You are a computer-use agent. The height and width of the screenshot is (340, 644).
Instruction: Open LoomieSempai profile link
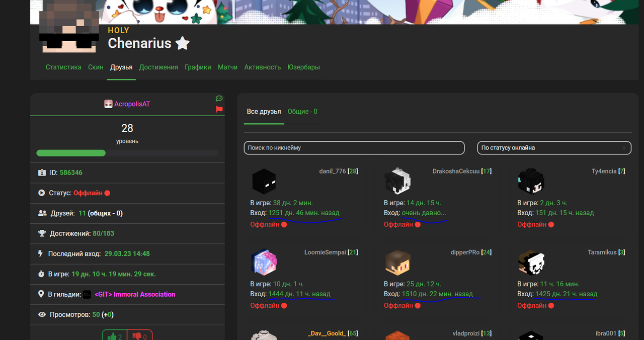pos(325,252)
